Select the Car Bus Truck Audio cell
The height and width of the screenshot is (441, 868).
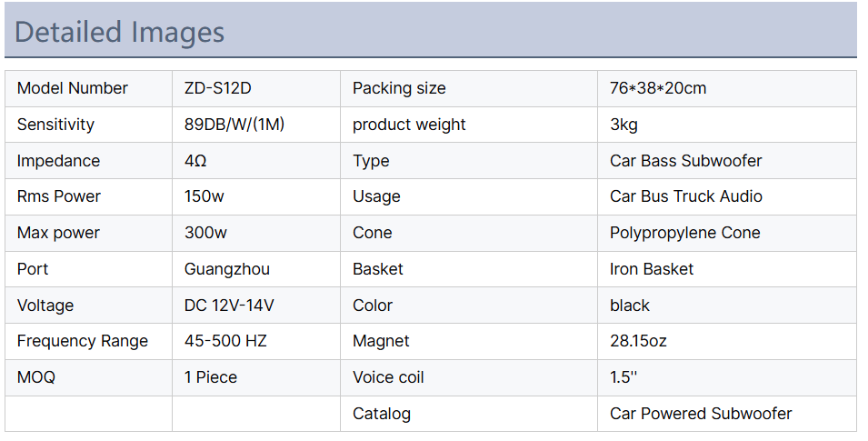686,196
